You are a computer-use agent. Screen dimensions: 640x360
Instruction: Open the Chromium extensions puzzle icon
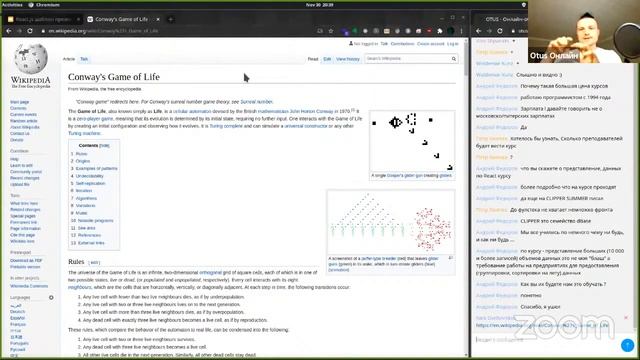(440, 31)
